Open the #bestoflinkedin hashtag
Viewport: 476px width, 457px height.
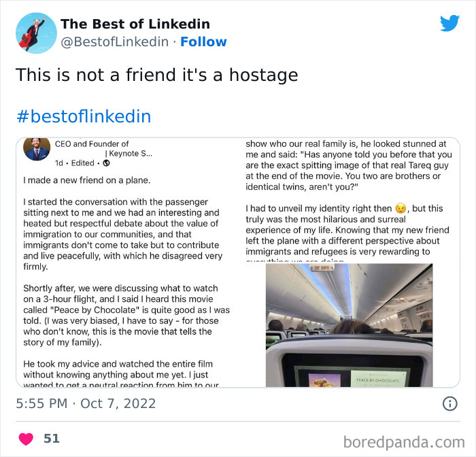[x=84, y=116]
